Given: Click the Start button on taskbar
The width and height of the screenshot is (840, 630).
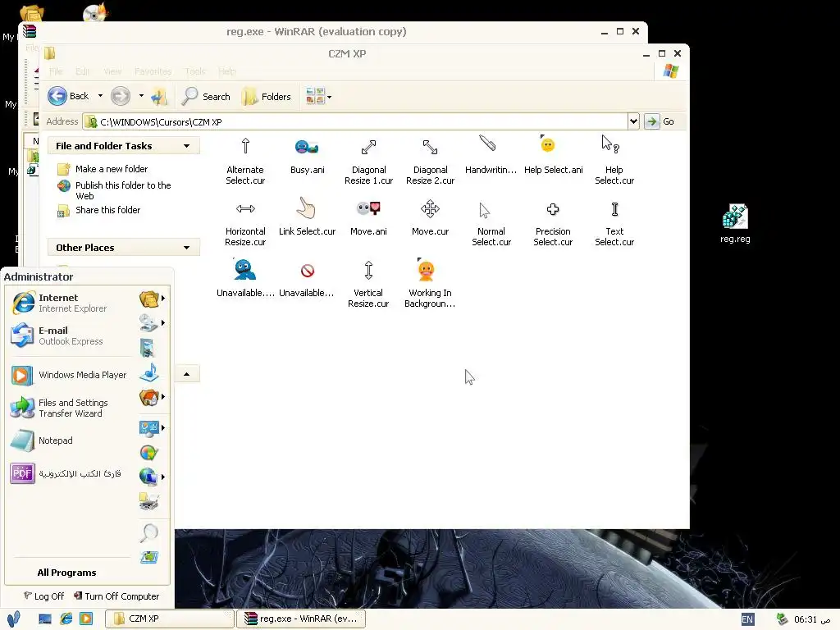Looking at the screenshot, I should click(x=14, y=619).
